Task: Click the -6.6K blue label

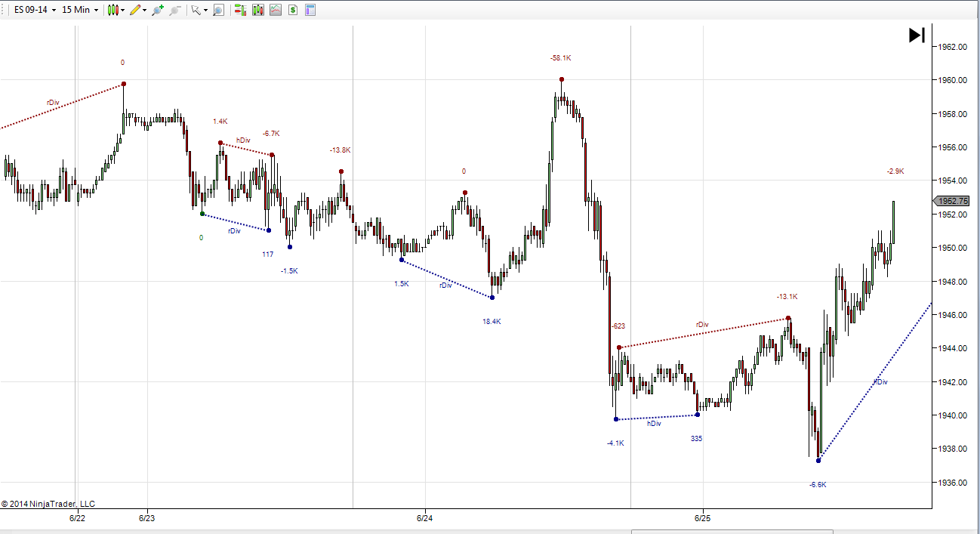Action: pyautogui.click(x=818, y=484)
